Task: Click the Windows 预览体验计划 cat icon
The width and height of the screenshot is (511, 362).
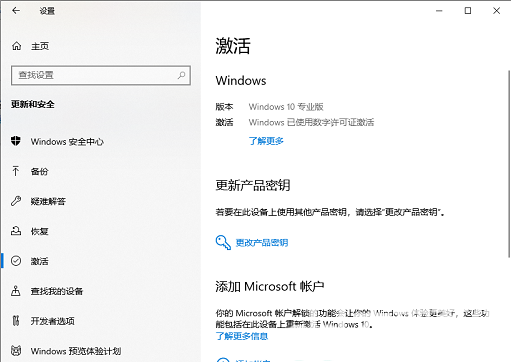Action: coord(16,350)
